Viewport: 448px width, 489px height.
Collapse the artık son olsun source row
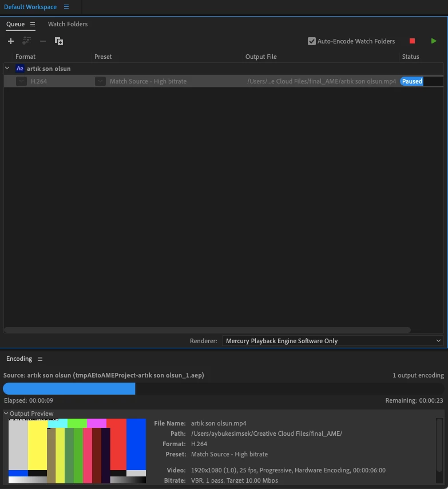(x=7, y=68)
